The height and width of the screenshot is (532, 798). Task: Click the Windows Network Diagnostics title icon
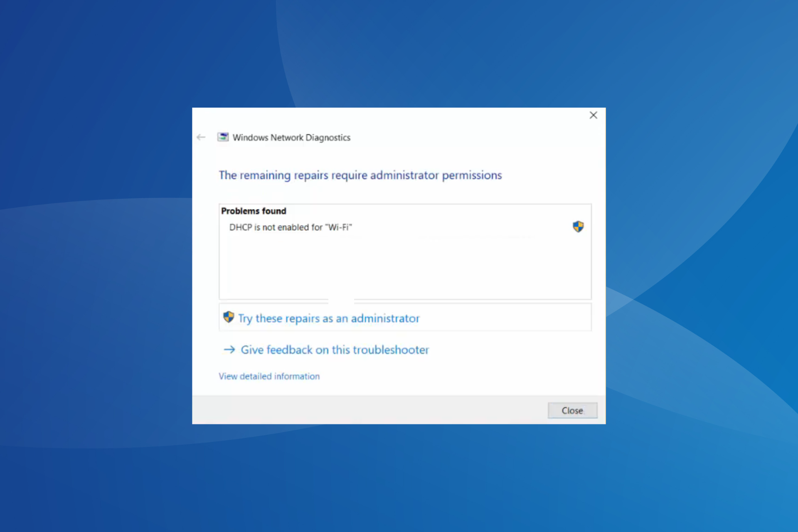[223, 137]
